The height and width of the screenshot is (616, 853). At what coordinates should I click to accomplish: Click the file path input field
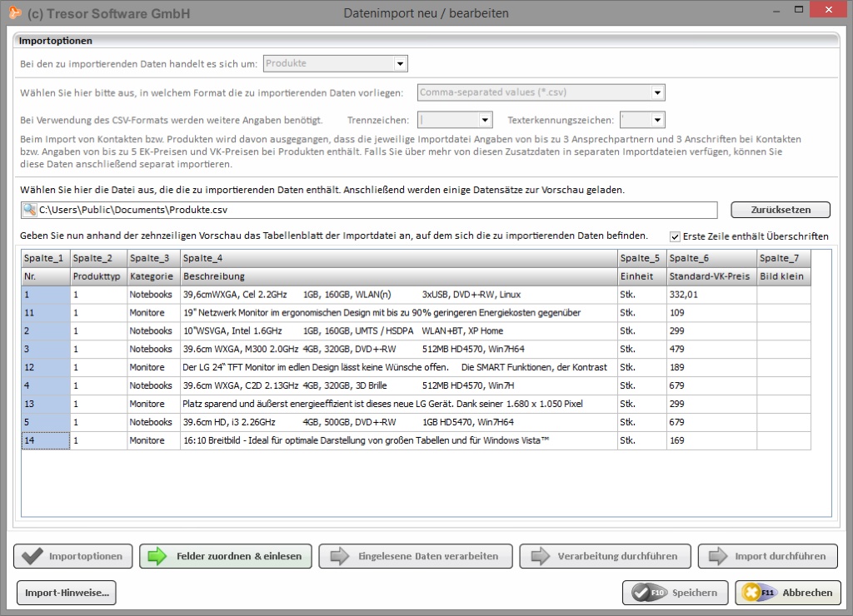coord(375,210)
